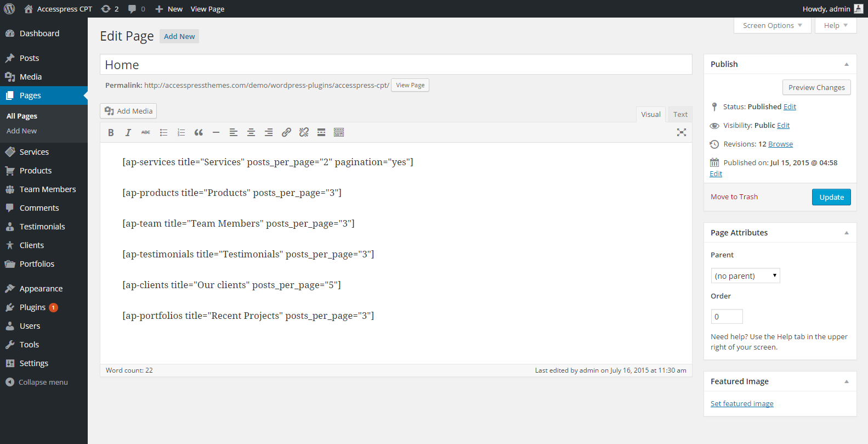868x444 pixels.
Task: Open the Tools menu
Action: tap(44, 345)
